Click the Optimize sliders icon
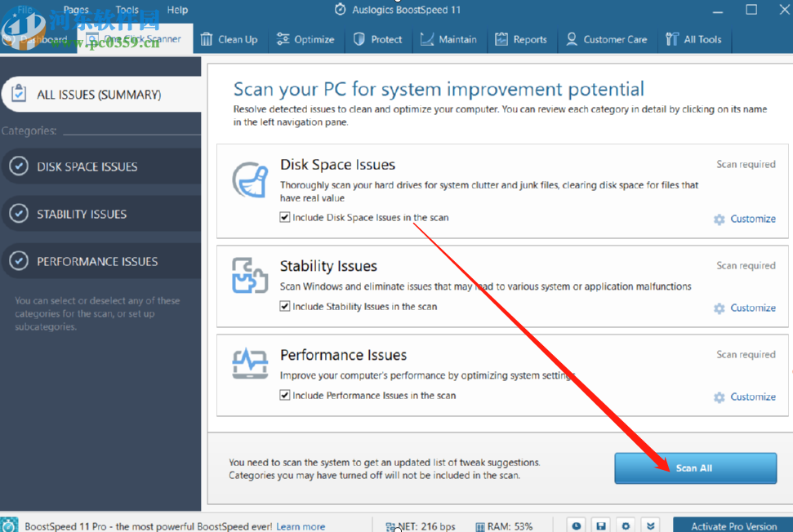 (x=283, y=39)
